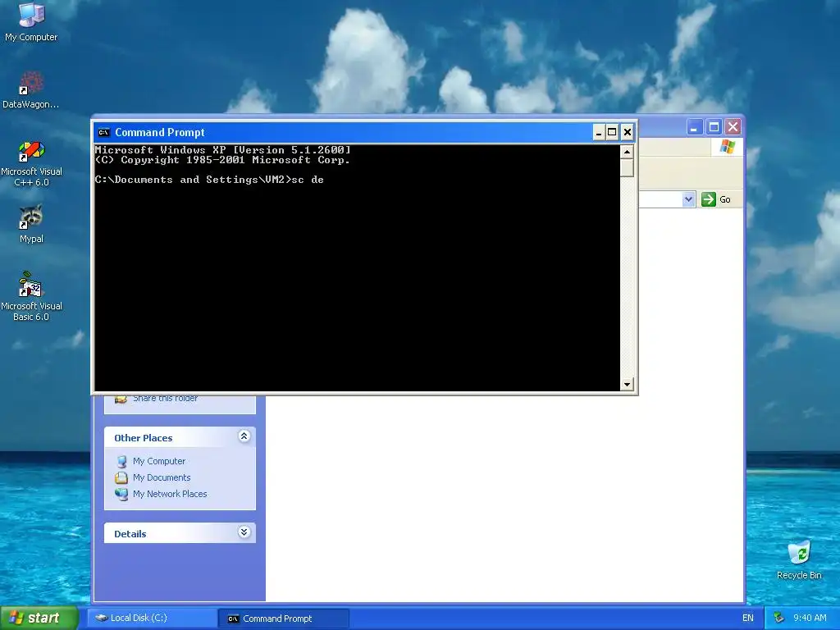This screenshot has width=840, height=630.
Task: Open My Network Places link
Action: tap(170, 494)
